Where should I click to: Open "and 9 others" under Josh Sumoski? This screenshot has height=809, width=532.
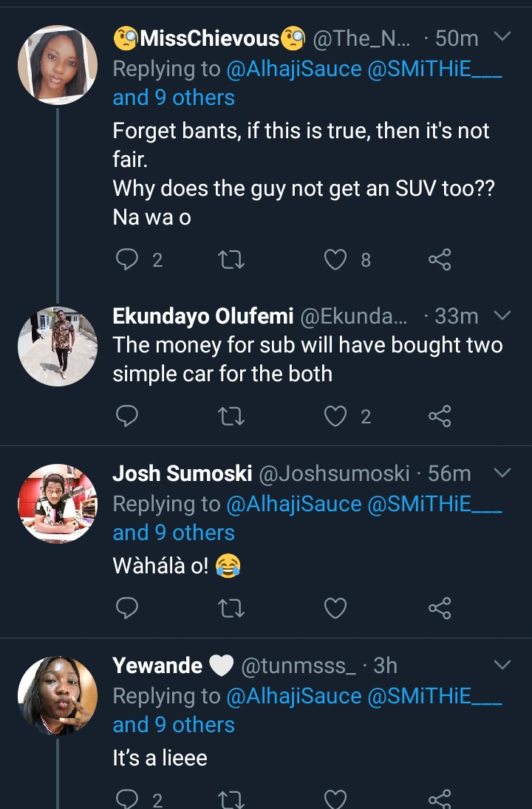[x=174, y=533]
